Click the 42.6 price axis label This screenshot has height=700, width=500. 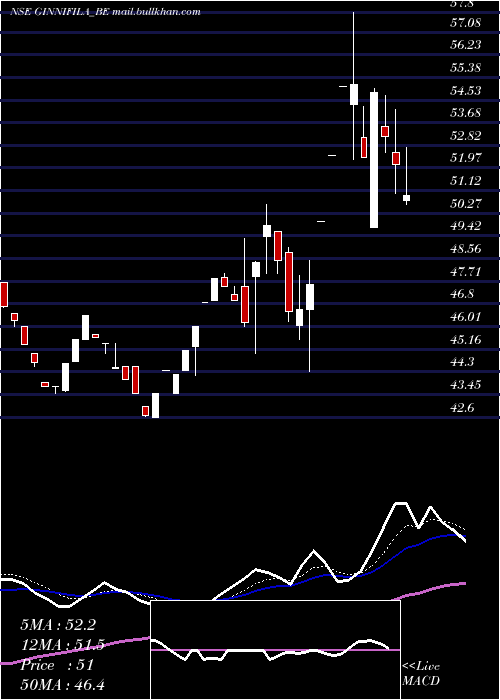point(462,408)
